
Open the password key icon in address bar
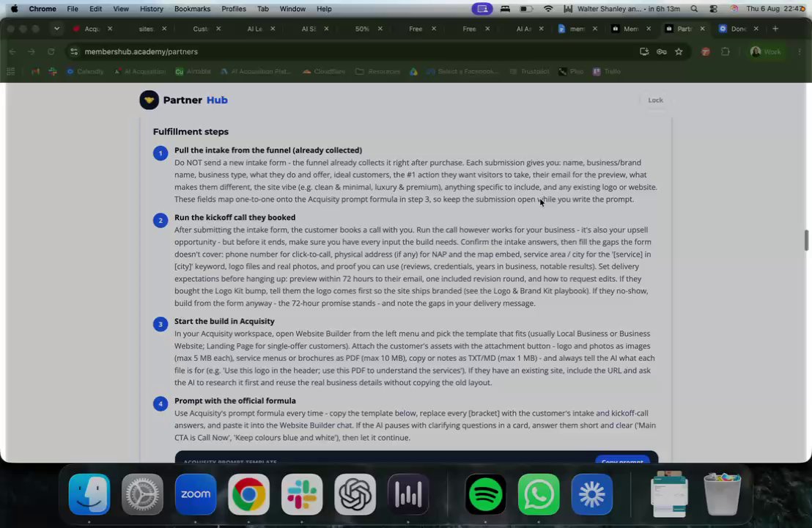pyautogui.click(x=661, y=51)
